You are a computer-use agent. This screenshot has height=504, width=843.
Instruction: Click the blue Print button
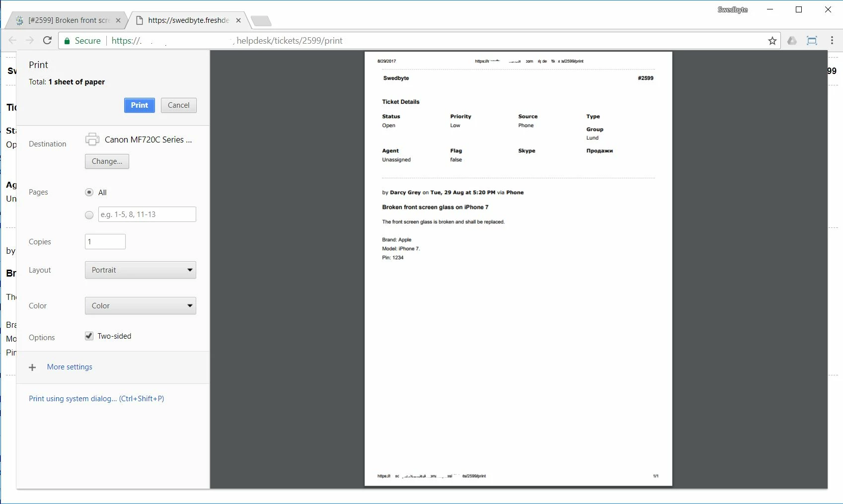coord(140,105)
